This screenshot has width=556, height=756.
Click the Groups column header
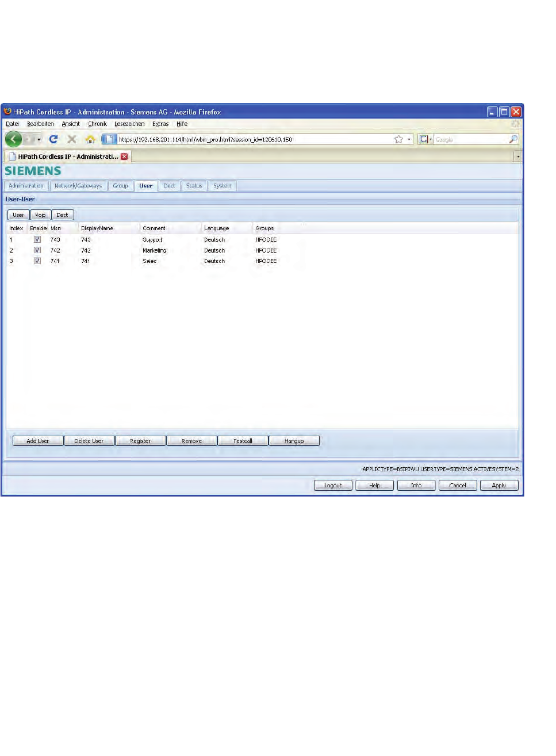264,228
